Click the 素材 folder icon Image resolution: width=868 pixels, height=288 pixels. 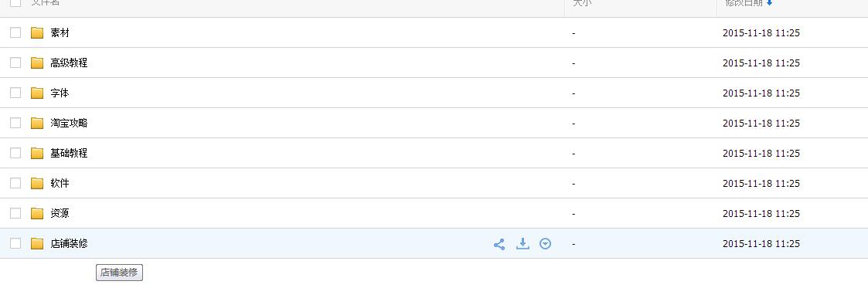click(x=37, y=32)
